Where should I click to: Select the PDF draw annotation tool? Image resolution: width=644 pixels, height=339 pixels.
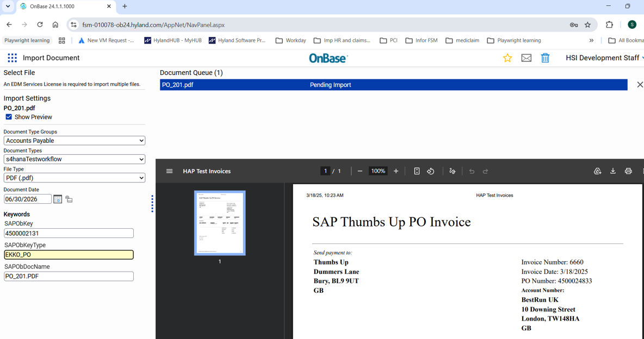pyautogui.click(x=452, y=171)
